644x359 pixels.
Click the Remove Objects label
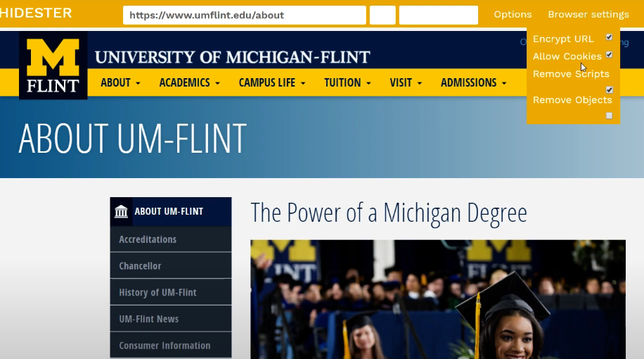(572, 100)
